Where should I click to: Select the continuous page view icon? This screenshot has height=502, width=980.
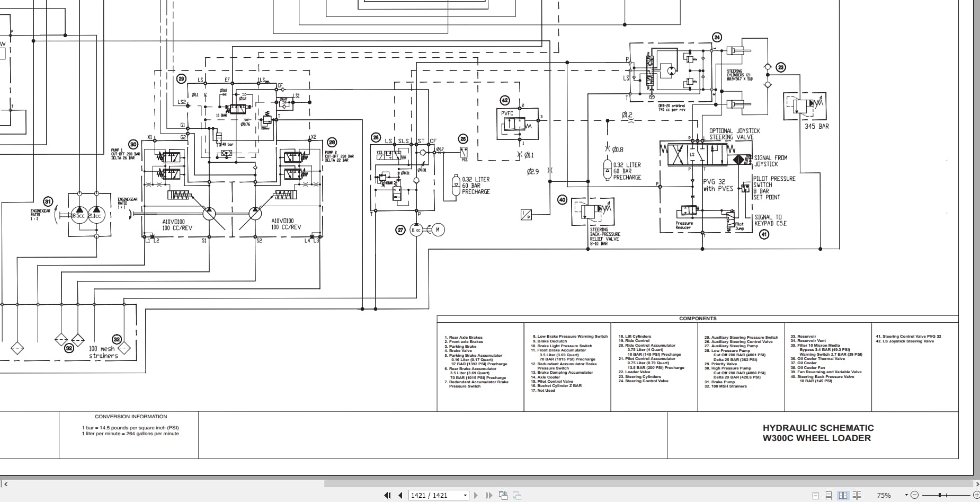[829, 495]
